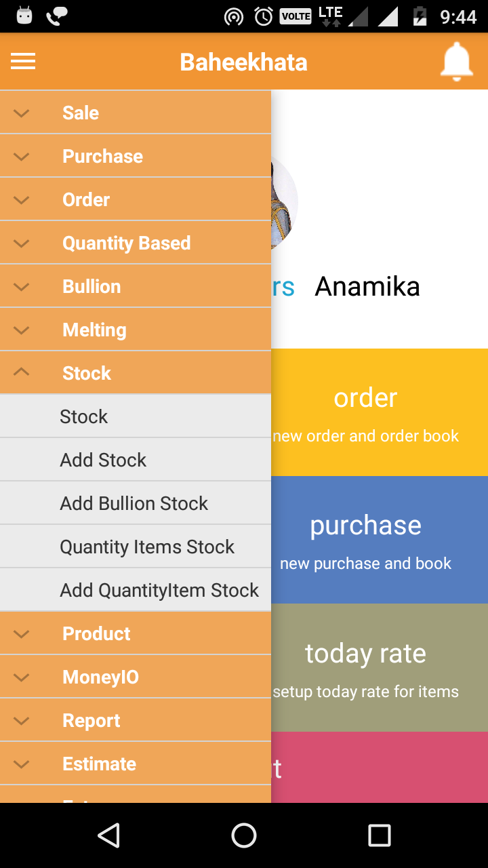Expand the Report section chevron

22,721
